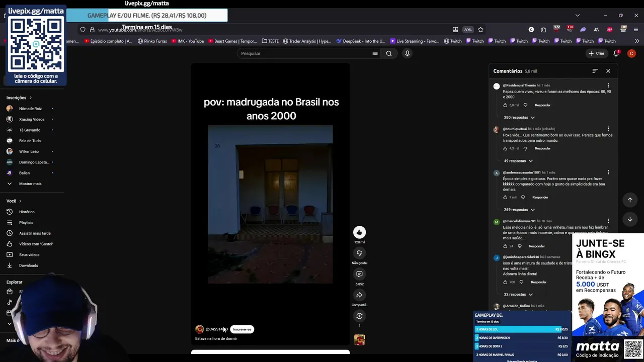This screenshot has height=362, width=644.
Task: Open Seus vídeos in sidebar
Action: [x=29, y=255]
